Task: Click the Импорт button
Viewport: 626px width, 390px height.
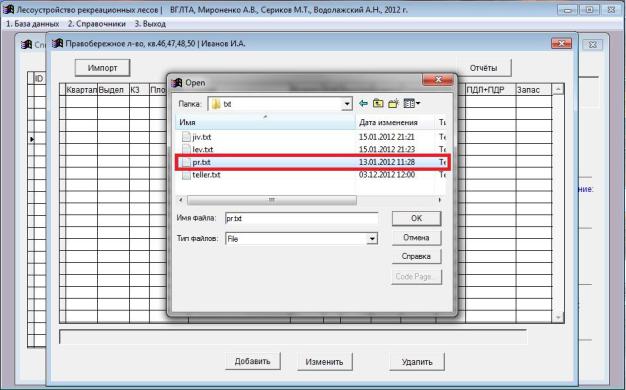Action: [102, 68]
